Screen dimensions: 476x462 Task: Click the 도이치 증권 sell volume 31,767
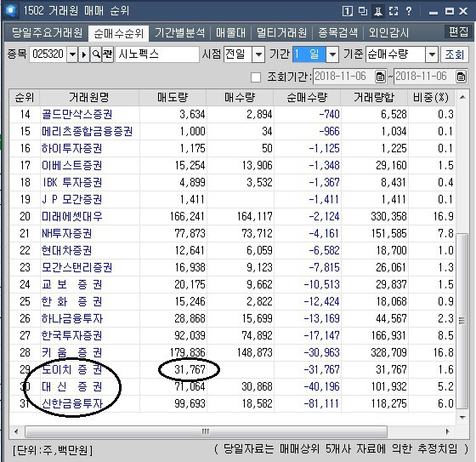point(190,370)
